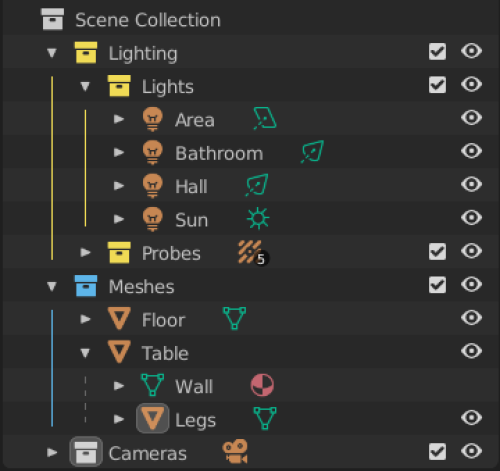500x471 pixels.
Task: Click the Legs mesh data icon
Action: coord(265,418)
